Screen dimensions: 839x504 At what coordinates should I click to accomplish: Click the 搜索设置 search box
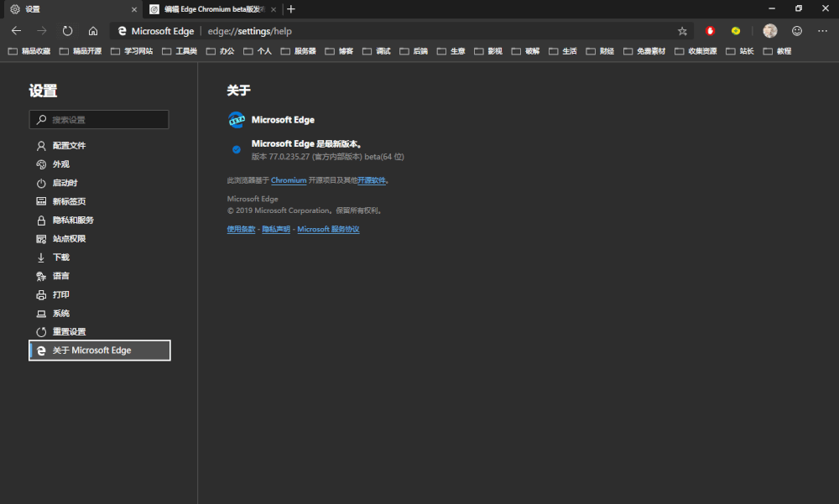point(99,120)
